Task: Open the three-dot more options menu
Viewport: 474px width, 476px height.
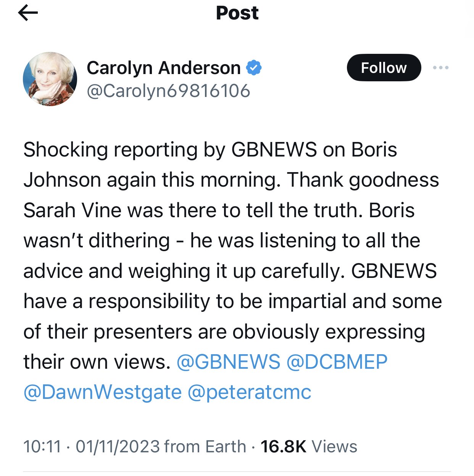Action: coord(440,68)
